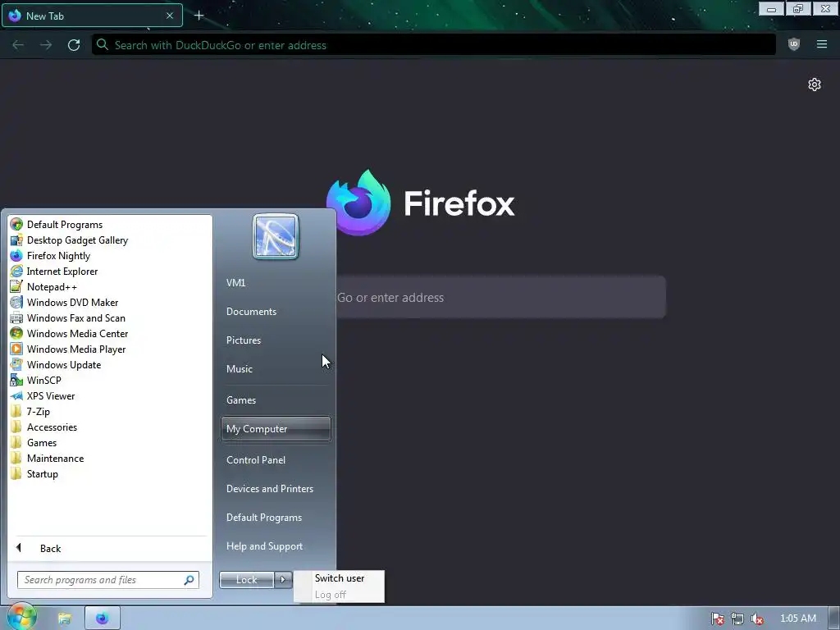840x630 pixels.
Task: Expand the arrow next to Lock
Action: coord(283,580)
